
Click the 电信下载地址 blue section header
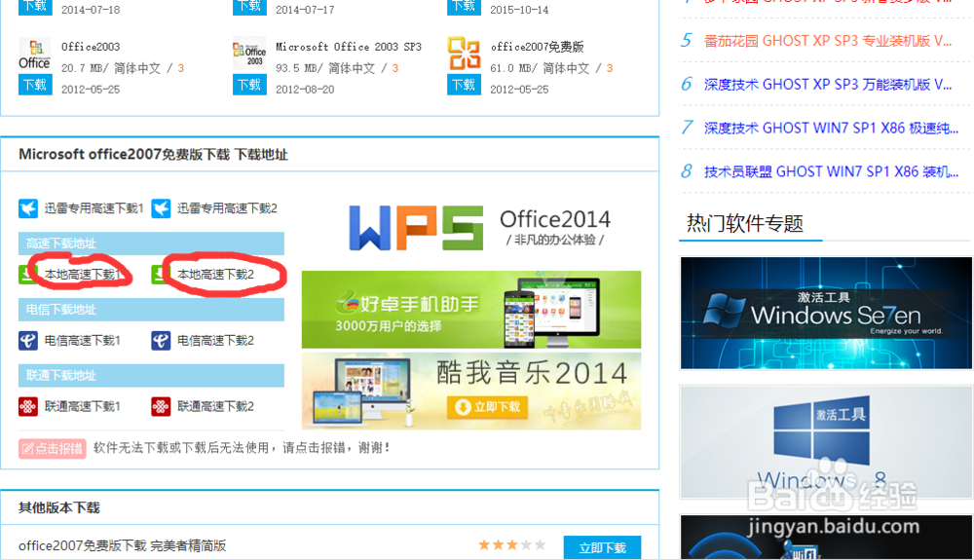(x=152, y=309)
